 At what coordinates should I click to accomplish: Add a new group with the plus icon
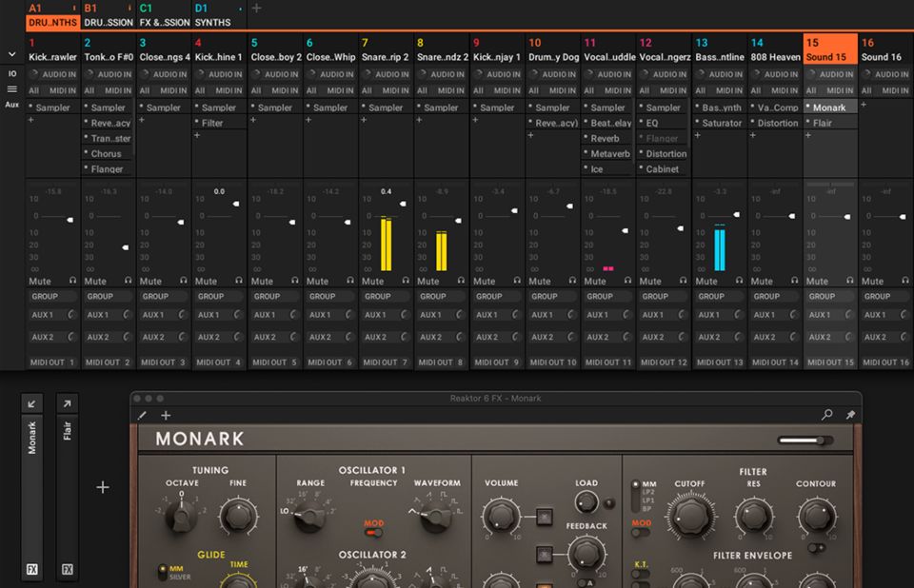256,9
